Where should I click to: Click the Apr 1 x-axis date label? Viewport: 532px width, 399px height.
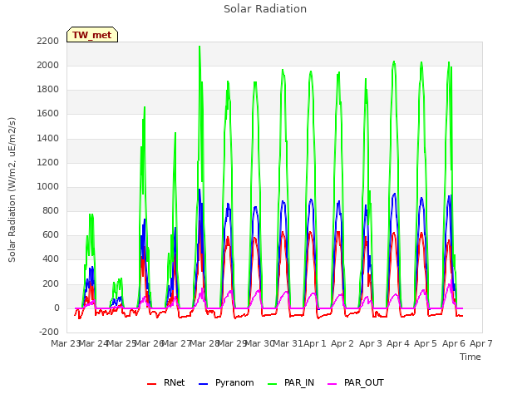coord(314,343)
